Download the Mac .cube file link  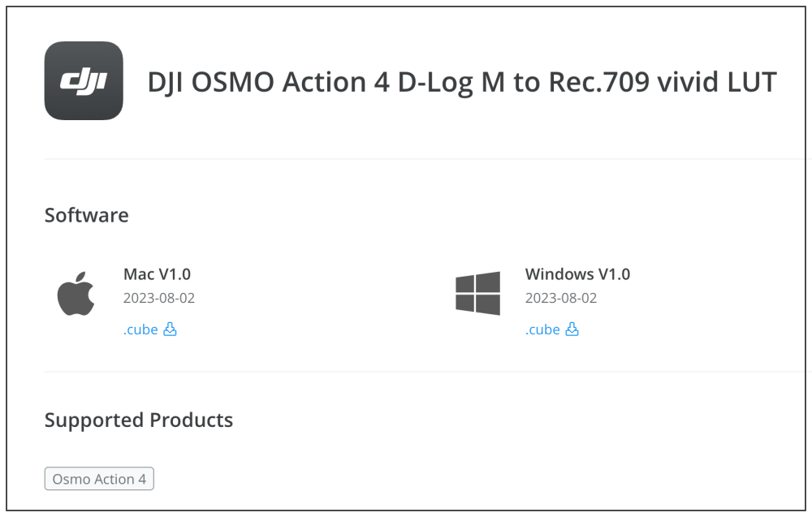point(140,330)
